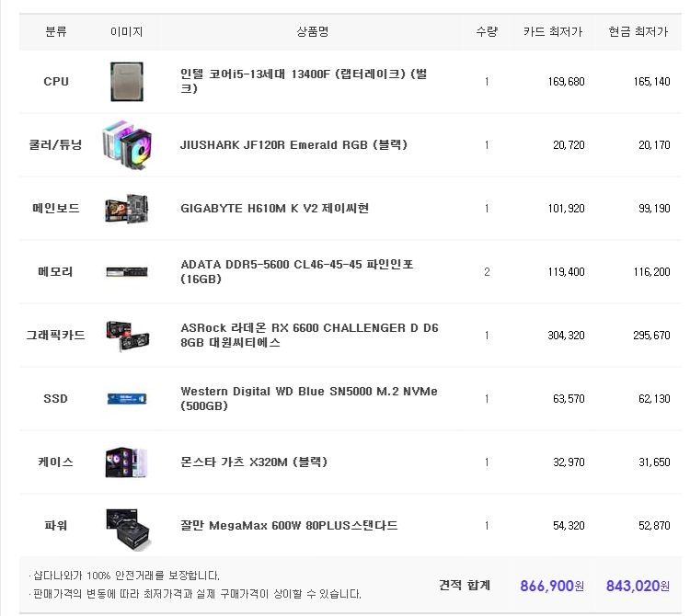Open the 몬스타 가츠 X320M (블랙) product name
This screenshot has height=616, width=690.
(254, 462)
